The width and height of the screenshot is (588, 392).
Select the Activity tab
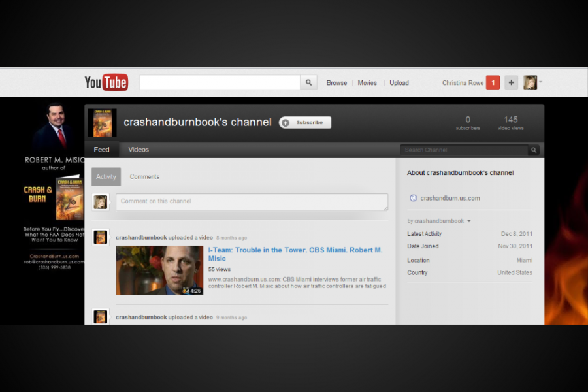(106, 176)
